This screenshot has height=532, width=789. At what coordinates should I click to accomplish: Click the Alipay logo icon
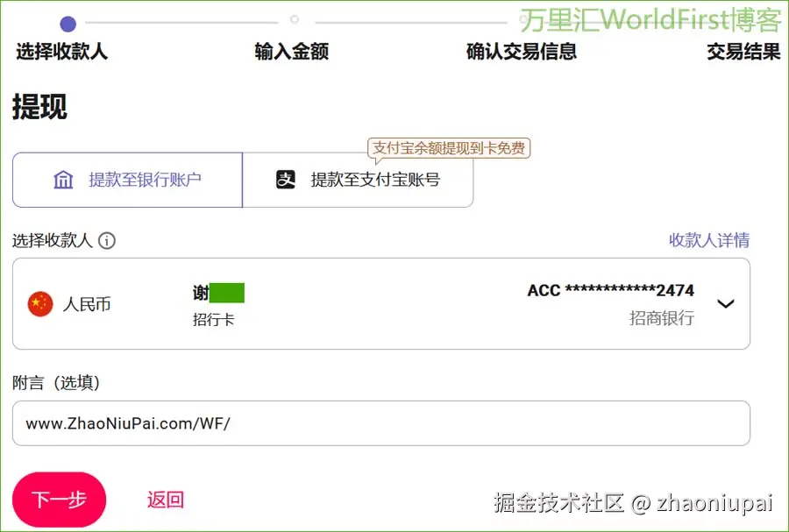coord(285,179)
